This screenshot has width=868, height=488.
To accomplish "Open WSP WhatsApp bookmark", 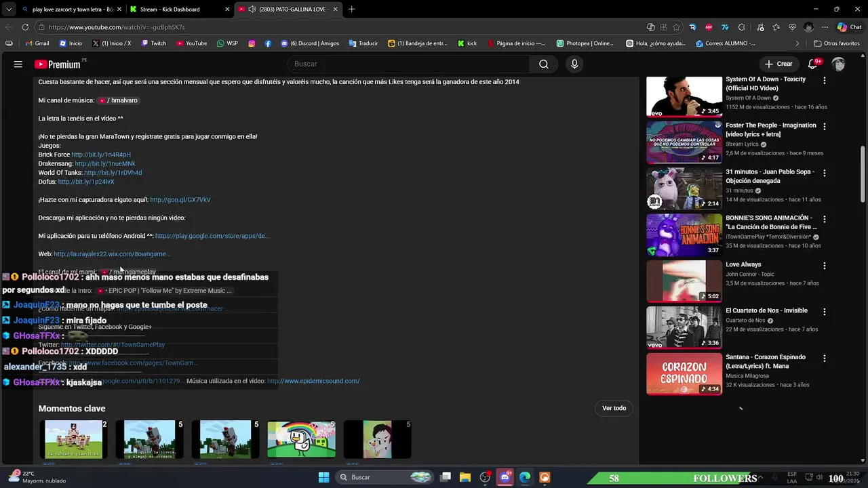I will point(227,43).
